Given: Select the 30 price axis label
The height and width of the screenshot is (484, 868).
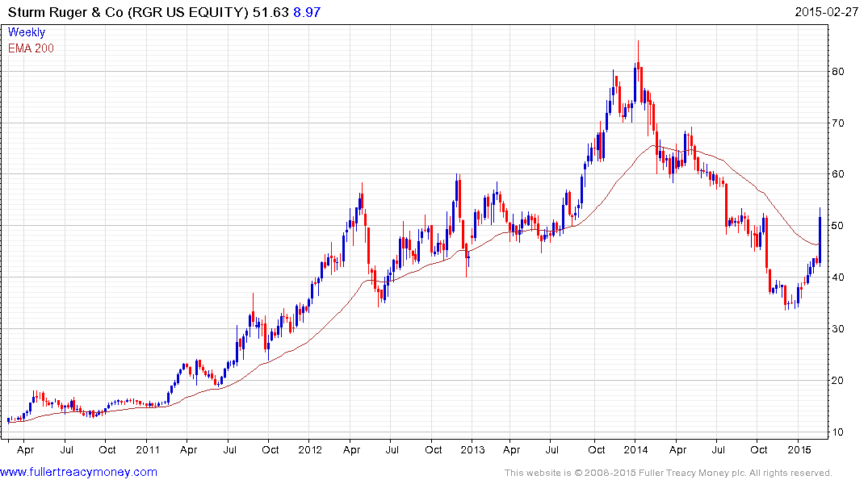Looking at the screenshot, I should [x=837, y=328].
